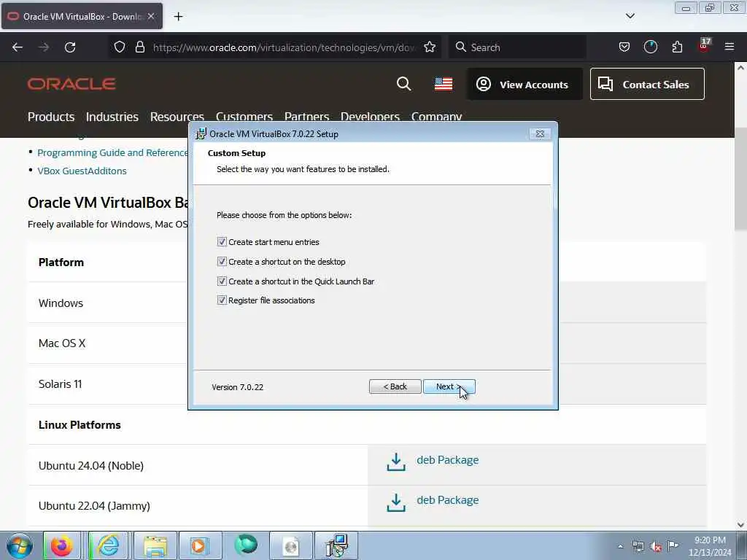
Task: Open the extensions puzzle icon
Action: [677, 47]
